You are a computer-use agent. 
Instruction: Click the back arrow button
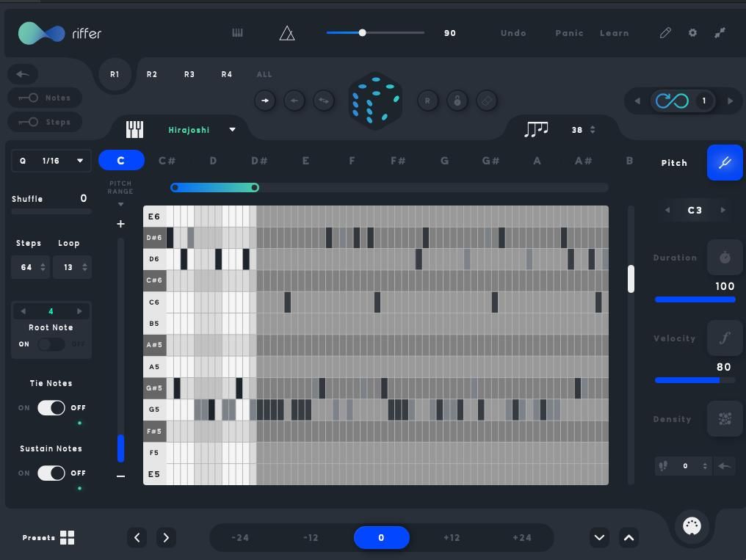(x=22, y=73)
